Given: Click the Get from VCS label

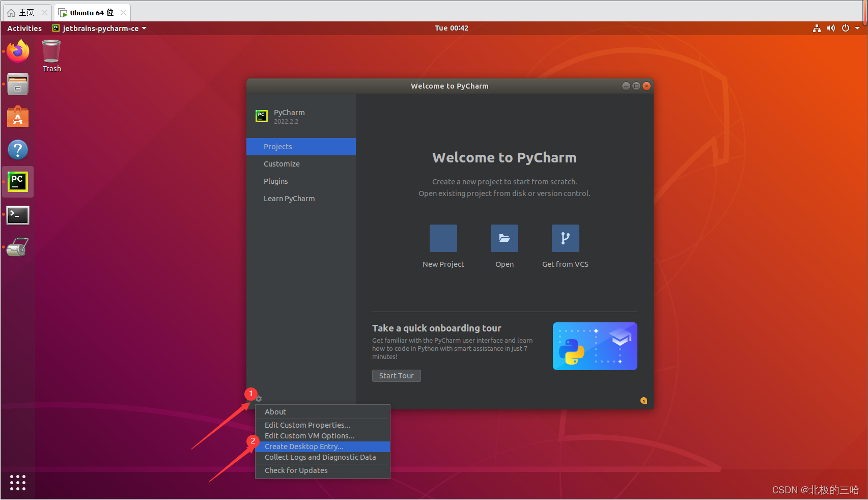Looking at the screenshot, I should coord(566,264).
